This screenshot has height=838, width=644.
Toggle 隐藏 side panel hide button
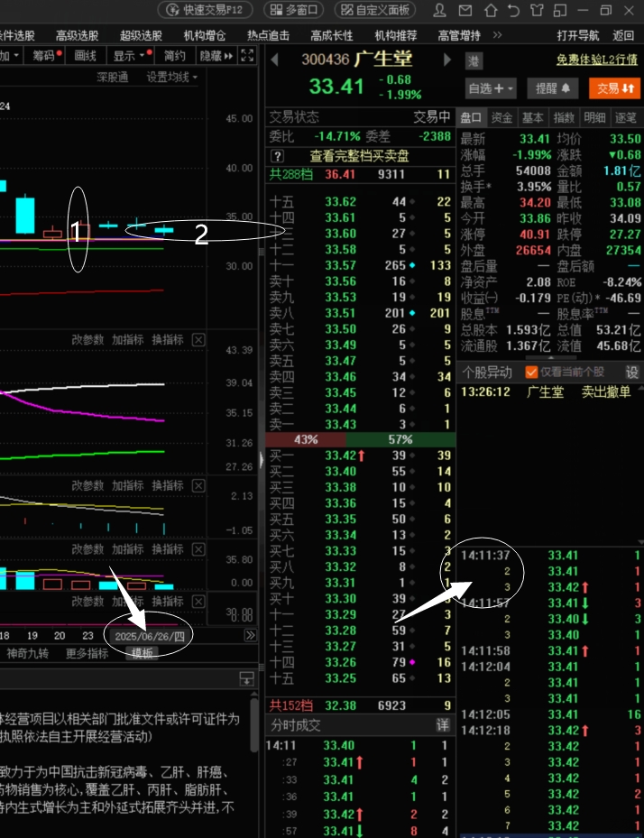pos(216,56)
